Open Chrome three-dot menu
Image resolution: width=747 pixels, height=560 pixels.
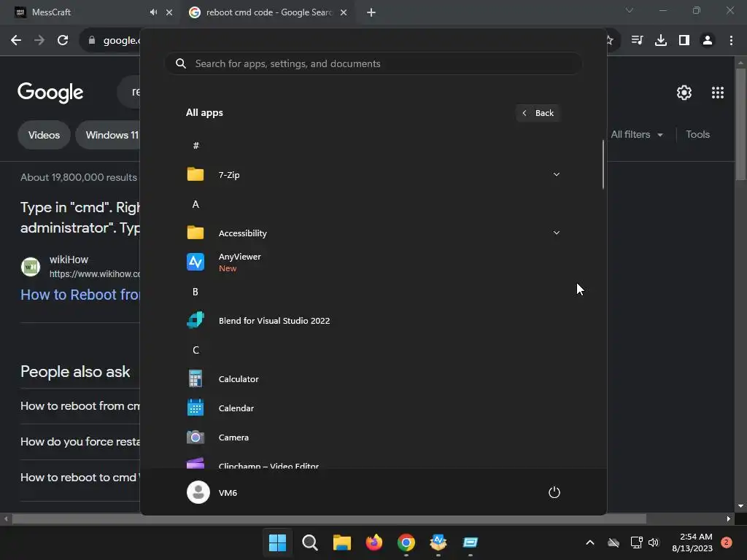tap(731, 41)
